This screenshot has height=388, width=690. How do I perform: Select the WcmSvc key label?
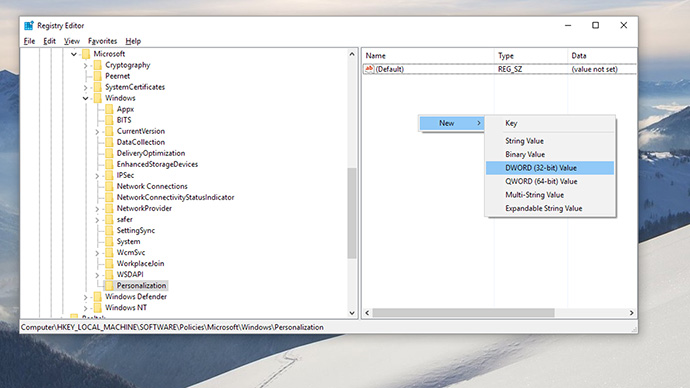131,253
